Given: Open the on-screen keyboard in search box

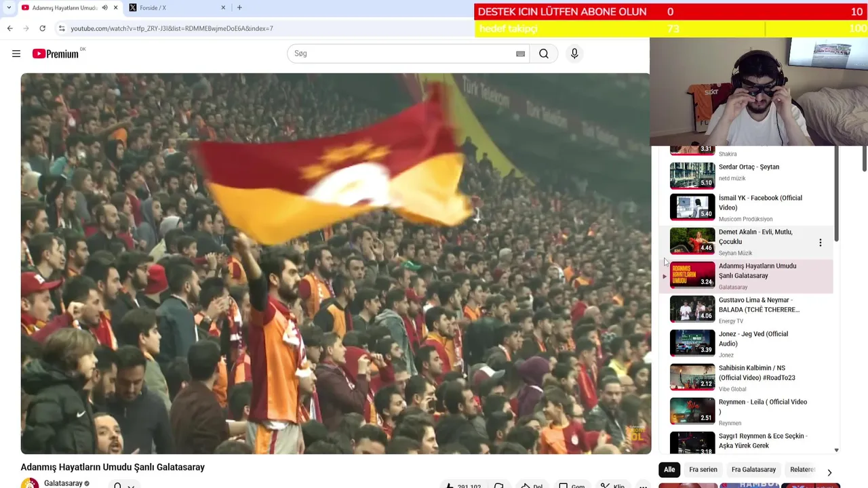Looking at the screenshot, I should pos(520,54).
